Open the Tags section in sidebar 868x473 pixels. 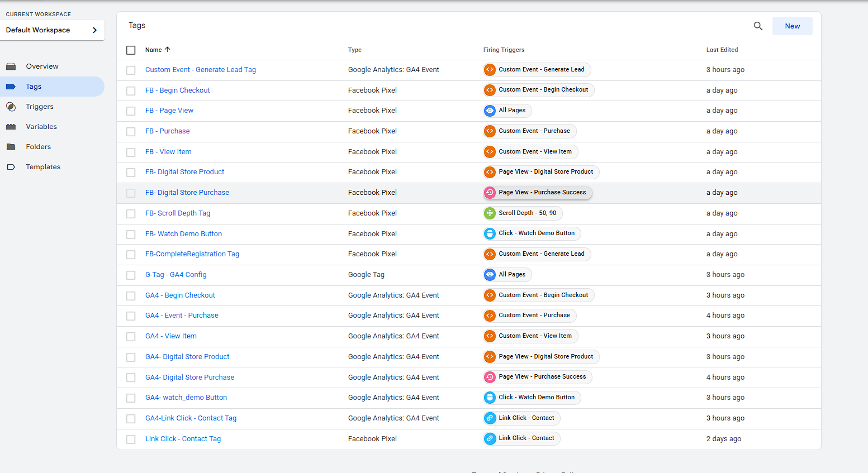pyautogui.click(x=34, y=87)
